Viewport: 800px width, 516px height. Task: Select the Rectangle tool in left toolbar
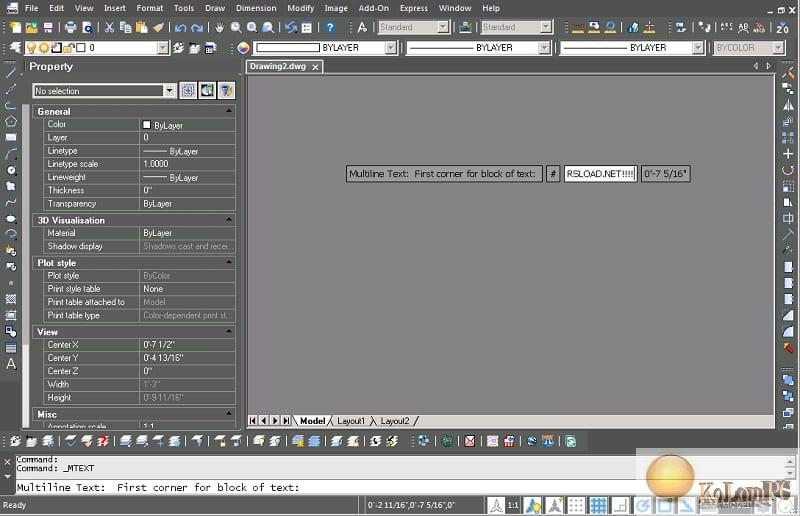pos(11,137)
